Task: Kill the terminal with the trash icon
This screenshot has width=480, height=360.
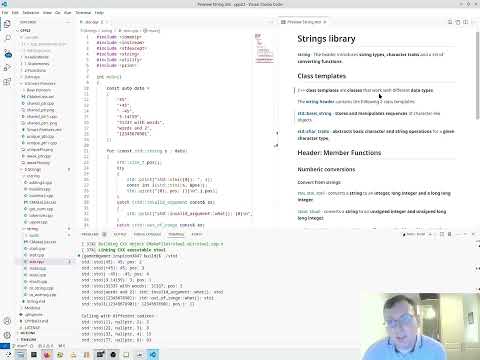Action: tap(449, 234)
